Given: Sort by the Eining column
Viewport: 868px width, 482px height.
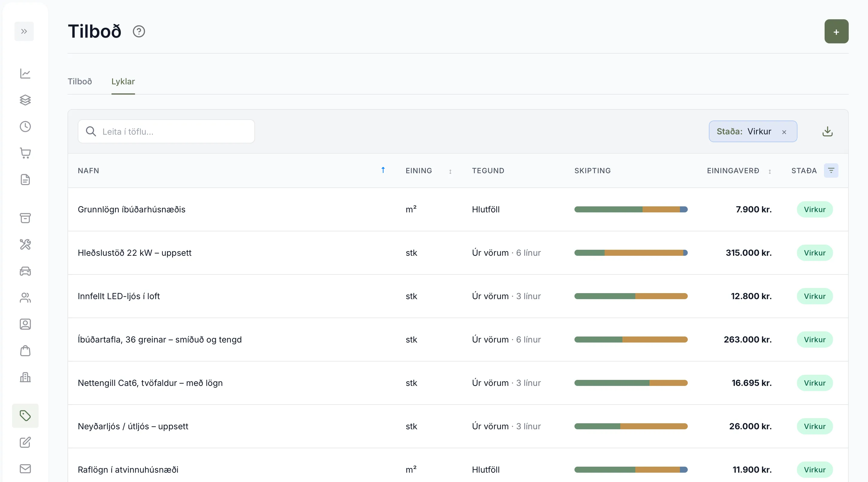Looking at the screenshot, I should point(450,171).
